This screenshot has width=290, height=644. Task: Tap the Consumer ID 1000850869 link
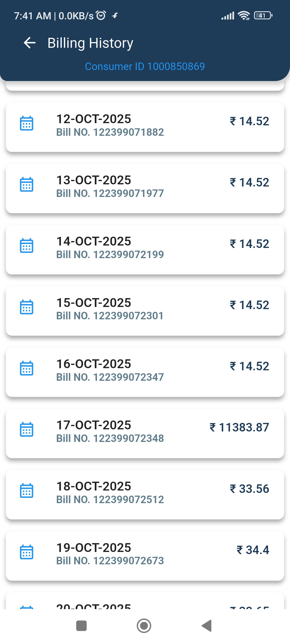point(145,67)
